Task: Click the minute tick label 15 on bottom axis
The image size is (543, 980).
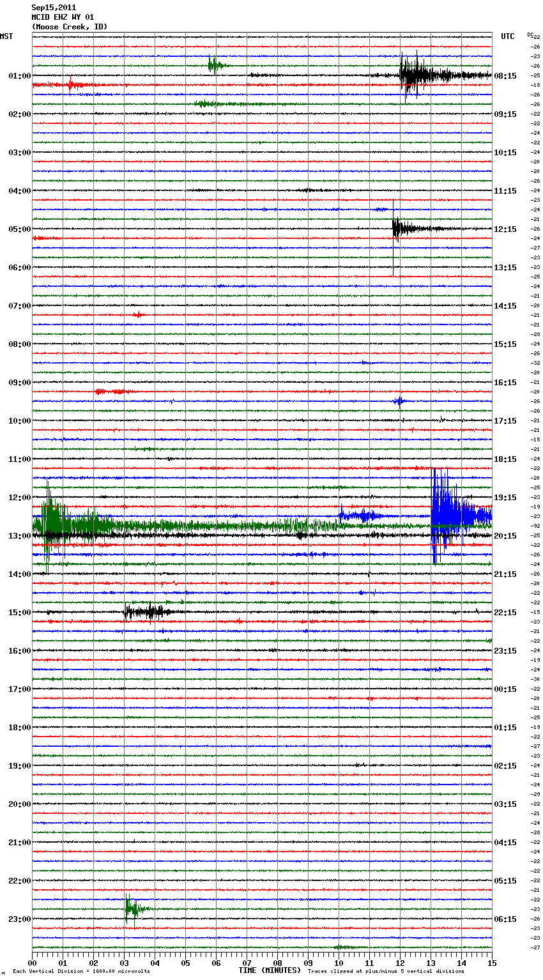Action: click(x=492, y=963)
